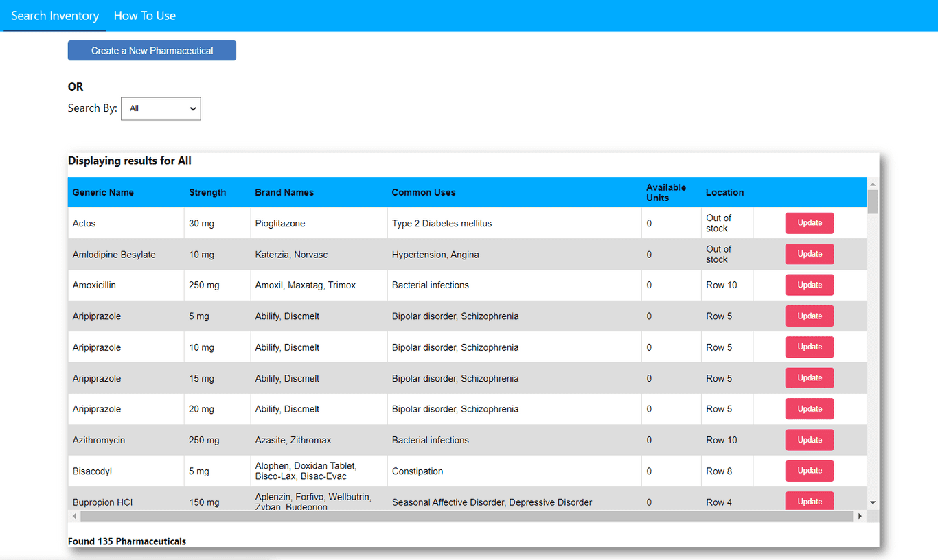Select the Search Inventory tab
This screenshot has width=938, height=560.
pyautogui.click(x=54, y=15)
